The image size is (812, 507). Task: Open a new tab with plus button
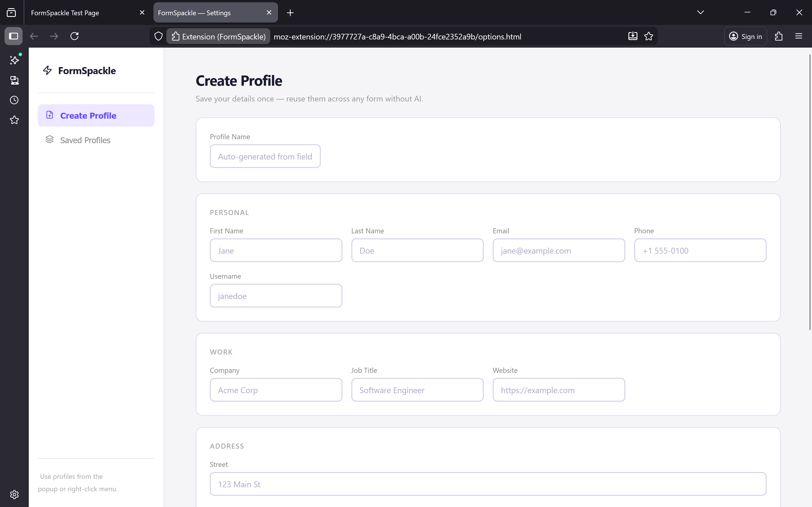290,13
